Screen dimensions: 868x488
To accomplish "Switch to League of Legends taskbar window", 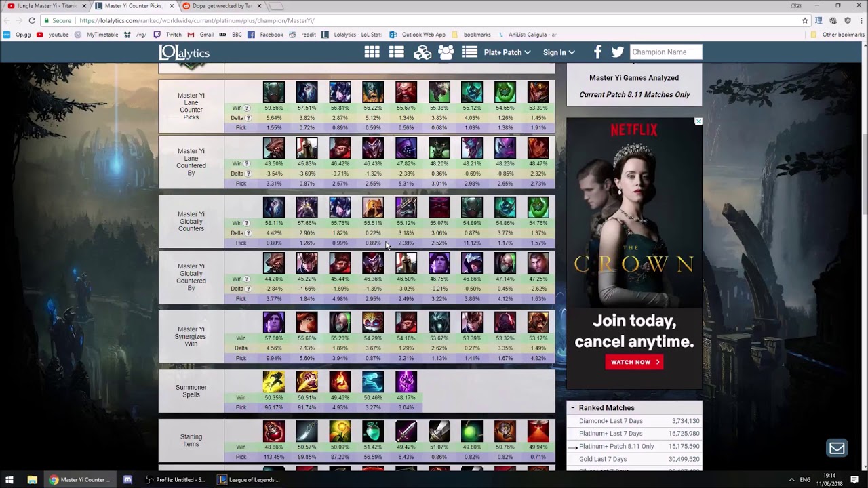I will pos(249,480).
